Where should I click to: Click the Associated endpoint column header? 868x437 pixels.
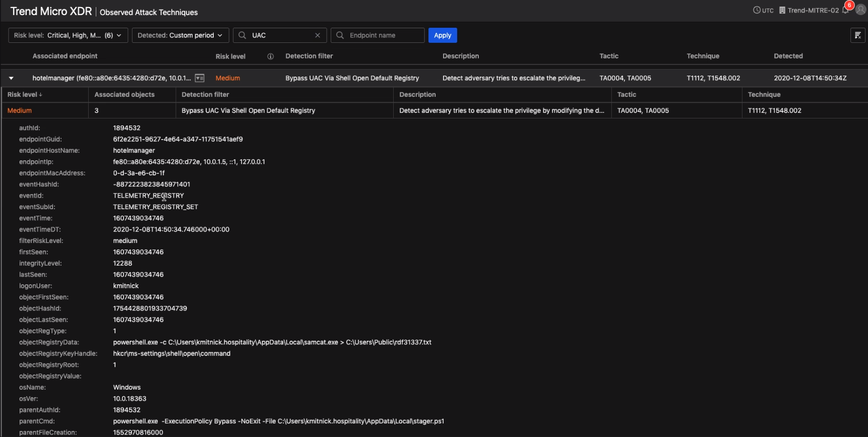coord(65,56)
